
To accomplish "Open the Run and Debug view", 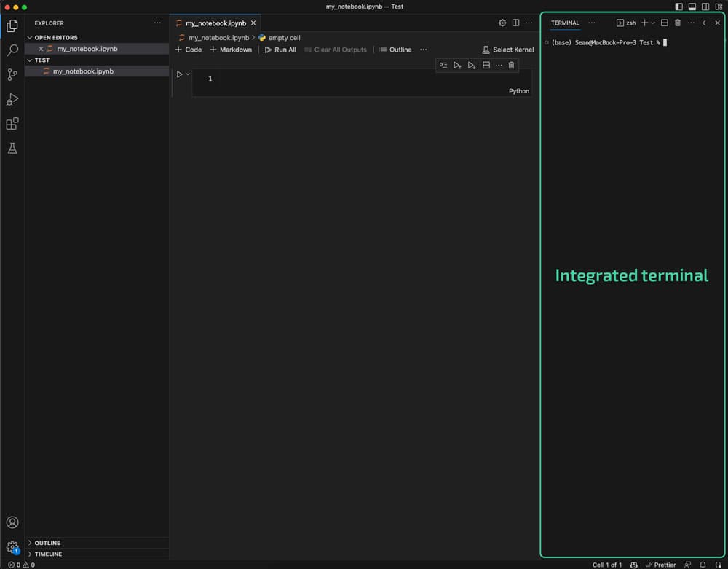I will [12, 99].
